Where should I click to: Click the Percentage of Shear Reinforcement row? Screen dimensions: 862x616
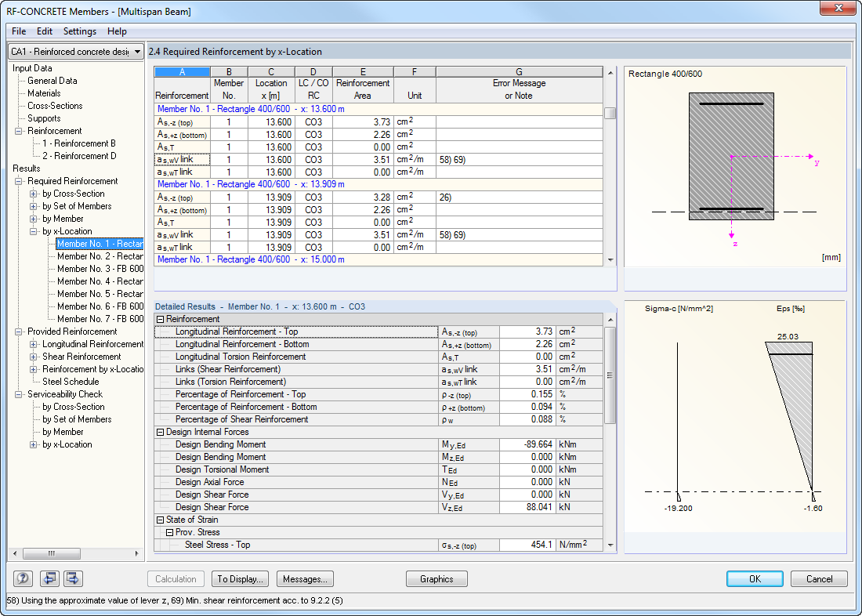[378, 419]
